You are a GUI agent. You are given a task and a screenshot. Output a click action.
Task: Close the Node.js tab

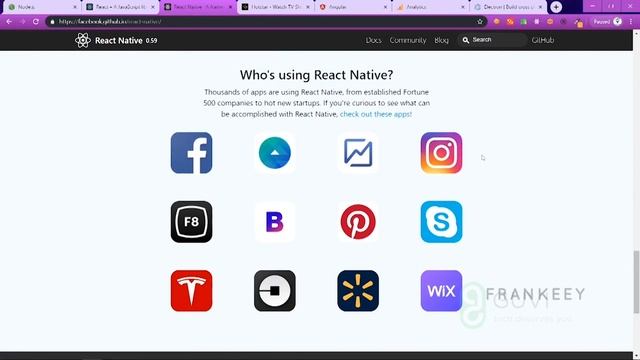75,7
